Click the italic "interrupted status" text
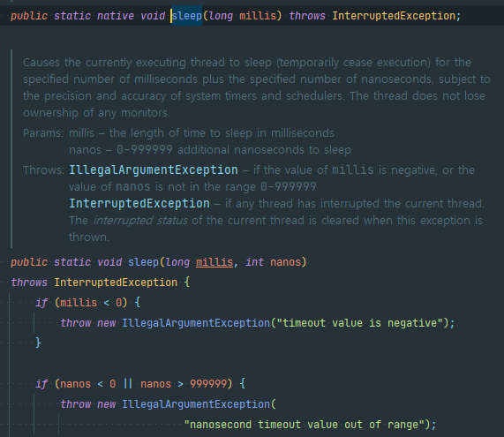This screenshot has width=504, height=437. tap(140, 221)
